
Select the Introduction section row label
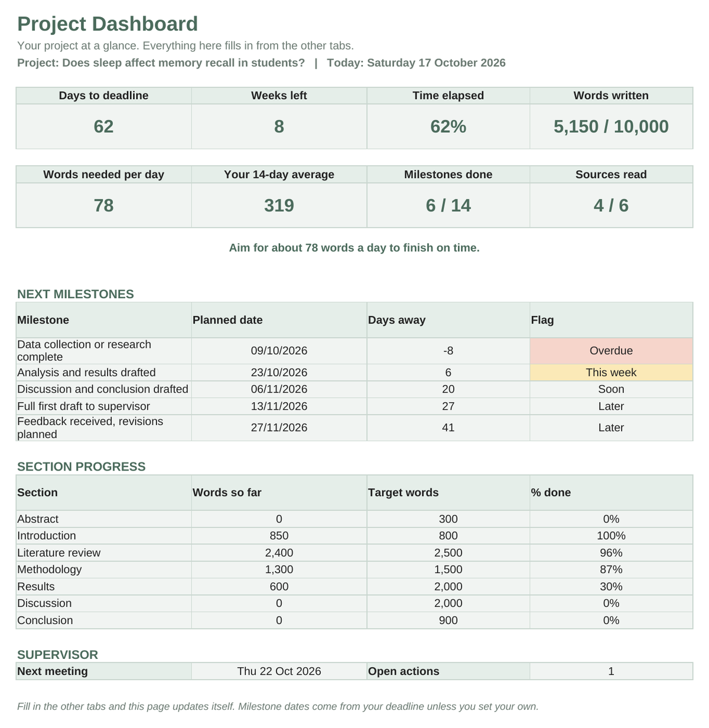[103, 536]
